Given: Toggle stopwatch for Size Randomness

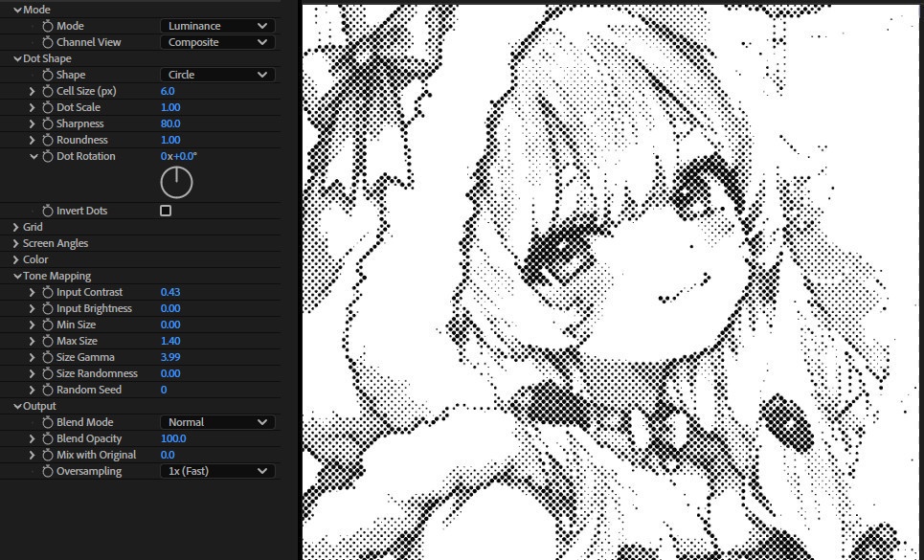Looking at the screenshot, I should coord(48,373).
